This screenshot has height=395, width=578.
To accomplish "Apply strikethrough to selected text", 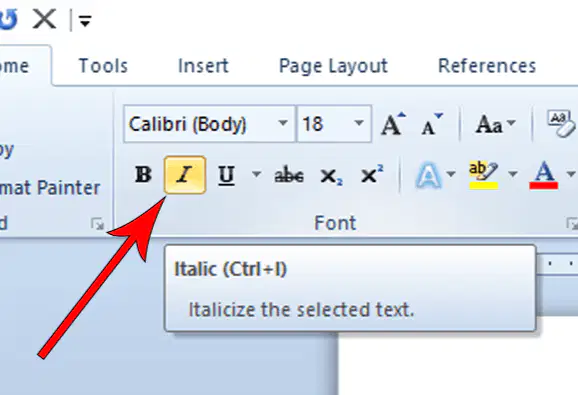I will point(289,175).
